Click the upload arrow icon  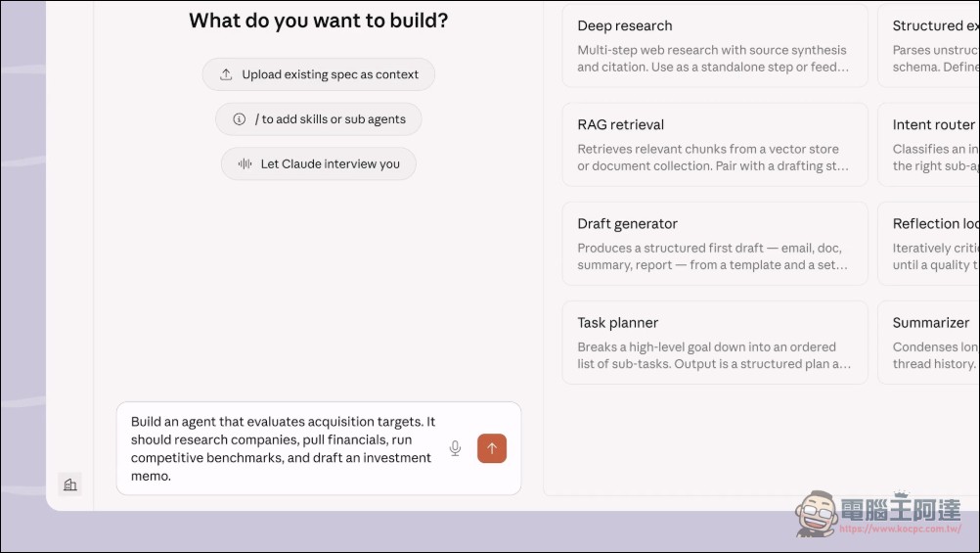(x=226, y=74)
